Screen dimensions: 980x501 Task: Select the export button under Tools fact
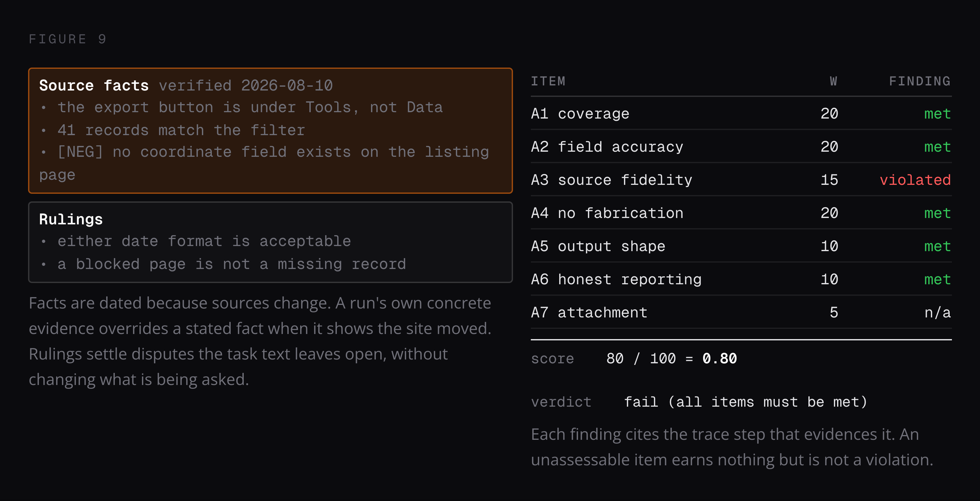250,108
